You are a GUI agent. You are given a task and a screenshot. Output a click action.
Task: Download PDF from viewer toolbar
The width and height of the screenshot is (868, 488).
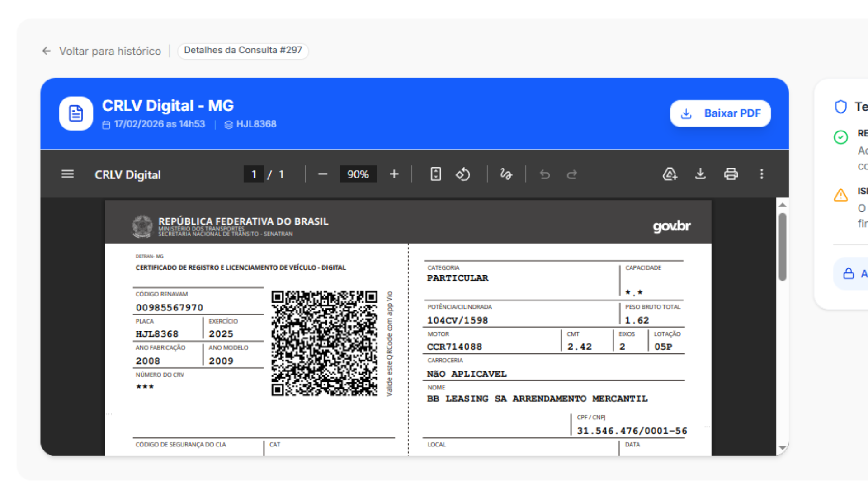[700, 174]
